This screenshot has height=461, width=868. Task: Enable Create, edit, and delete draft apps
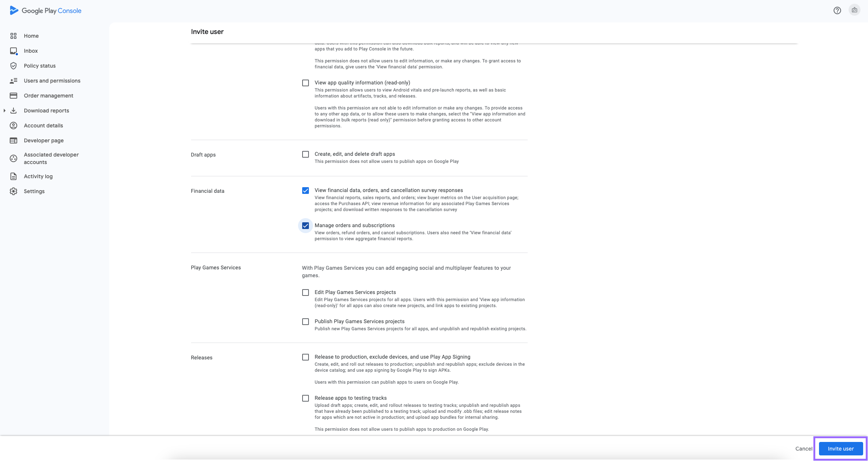point(306,154)
